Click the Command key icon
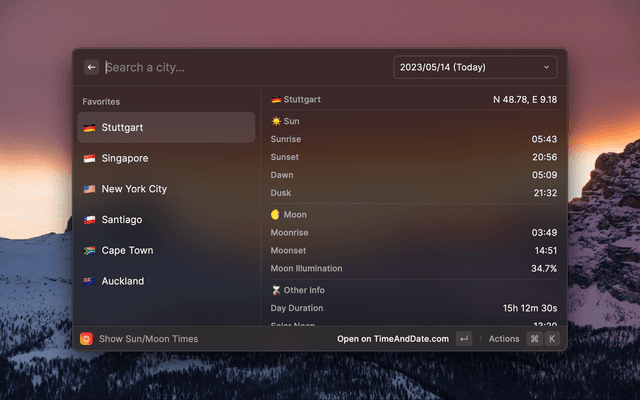 [534, 339]
